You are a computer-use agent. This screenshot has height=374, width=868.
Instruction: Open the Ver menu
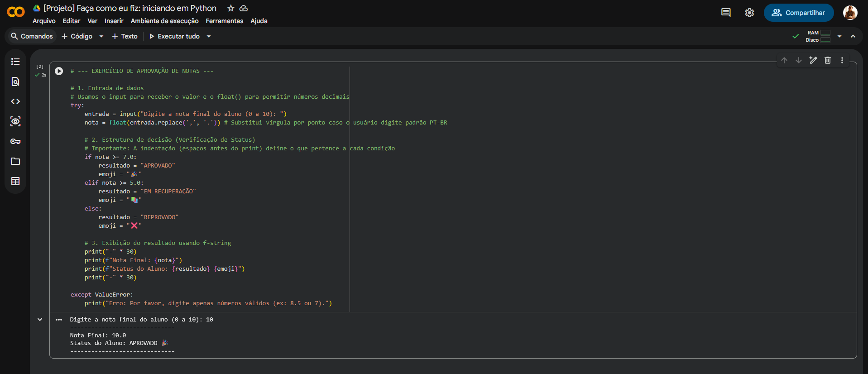point(92,21)
